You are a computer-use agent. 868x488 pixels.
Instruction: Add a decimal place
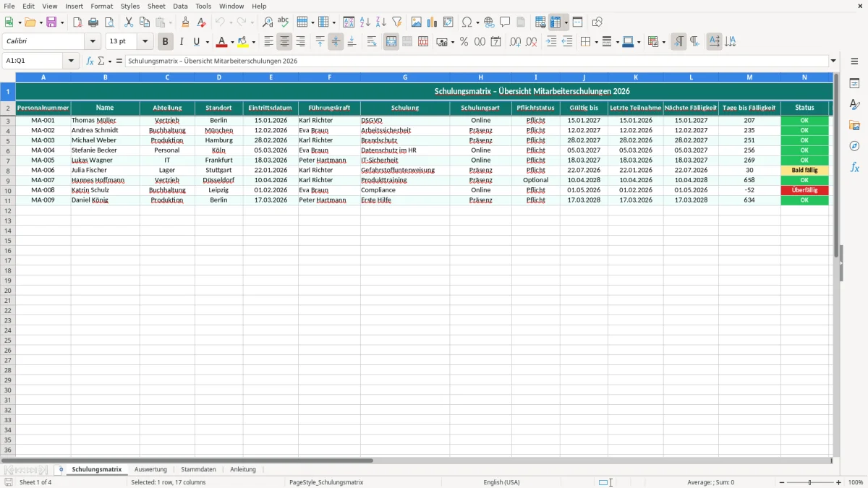pos(516,42)
